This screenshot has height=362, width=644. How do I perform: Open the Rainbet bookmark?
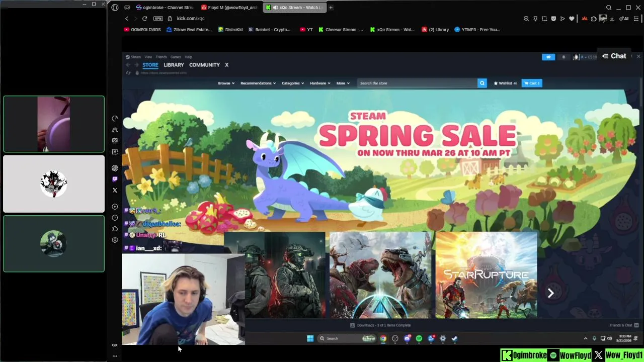coord(269,30)
